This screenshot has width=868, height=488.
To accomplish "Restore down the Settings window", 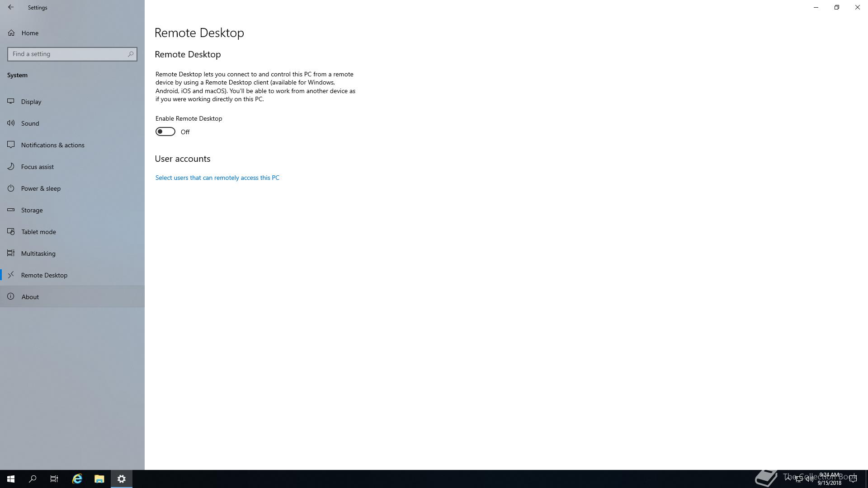I will click(x=837, y=7).
